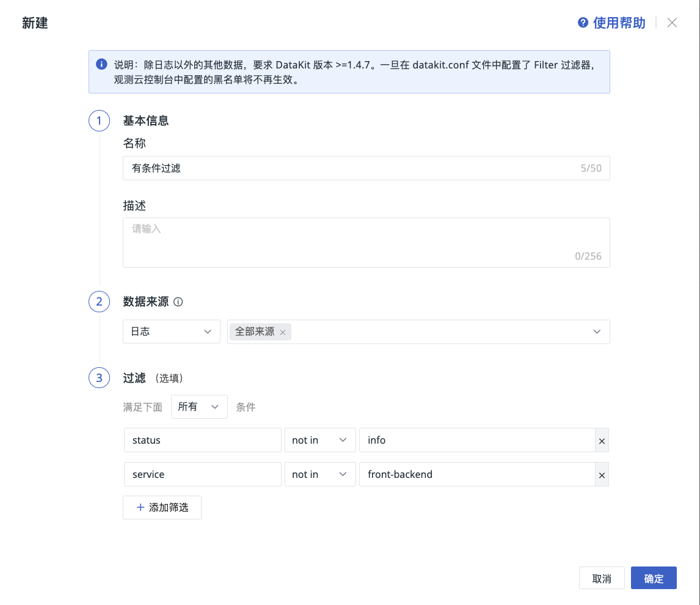Click the blue info icon in notice banner
Viewport: 700px width, 605px height.
pyautogui.click(x=101, y=64)
